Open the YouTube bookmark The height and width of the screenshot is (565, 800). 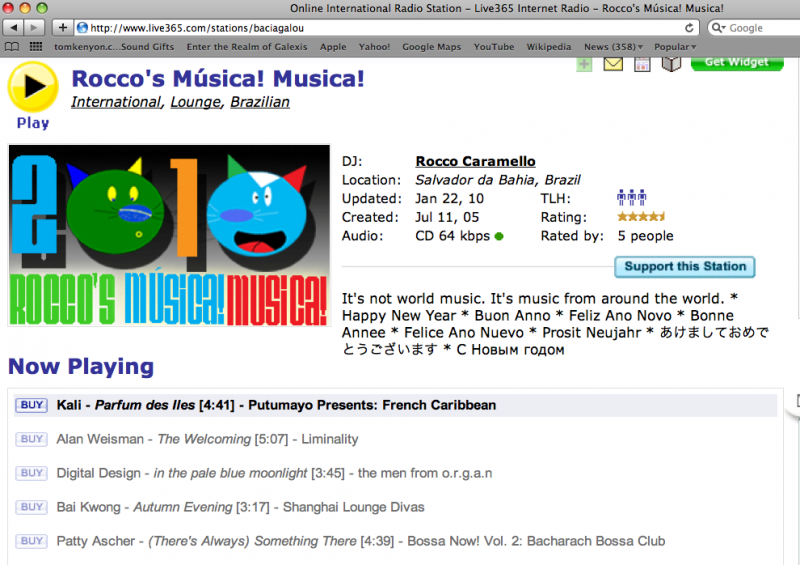coord(494,47)
